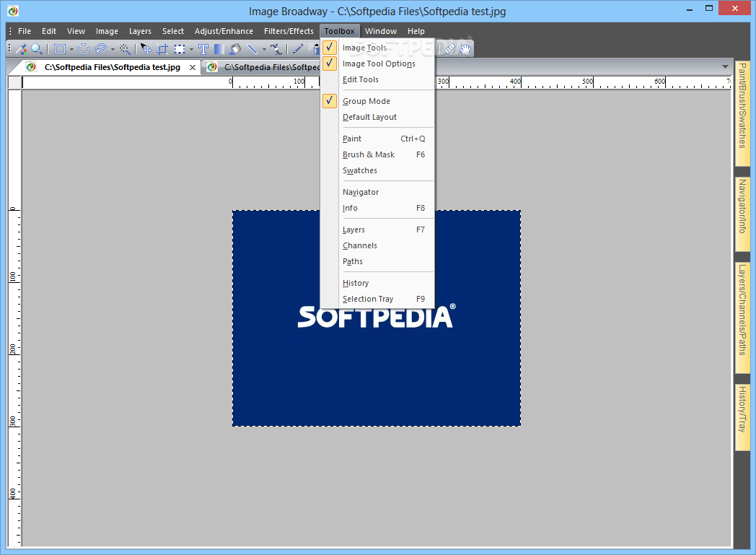Viewport: 756px width, 555px height.
Task: Click the Image Broadway app icon in title bar
Action: (x=13, y=11)
